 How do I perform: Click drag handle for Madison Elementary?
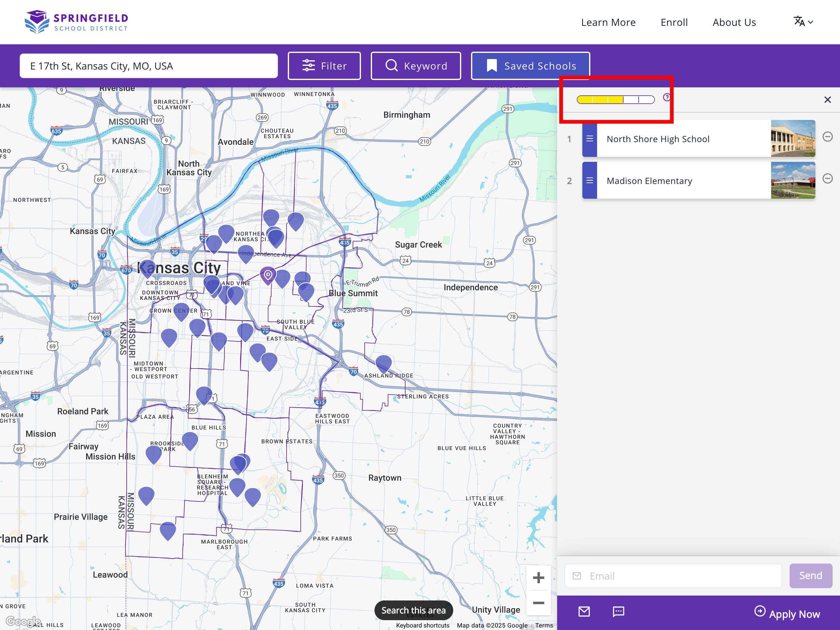click(589, 181)
